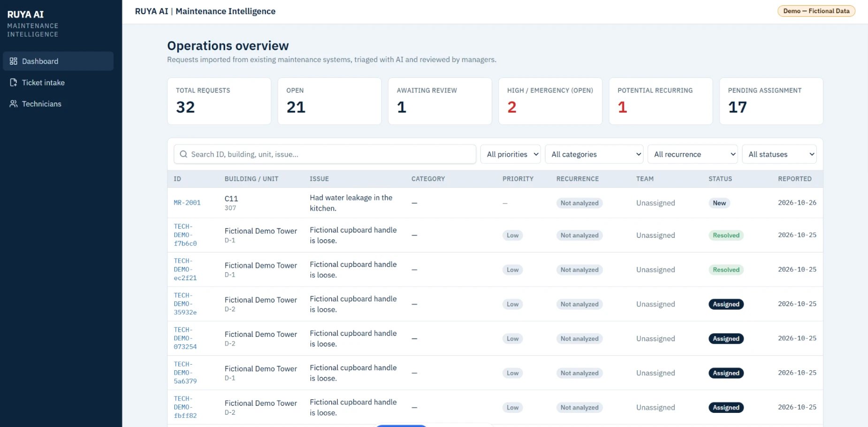Click Resolved badge on TECH-DEMO-ec2f21 row
868x427 pixels.
[x=726, y=270]
